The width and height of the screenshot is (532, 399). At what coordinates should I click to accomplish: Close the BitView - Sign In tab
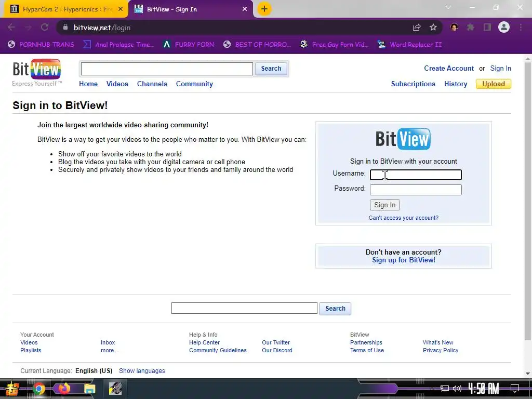(x=245, y=9)
